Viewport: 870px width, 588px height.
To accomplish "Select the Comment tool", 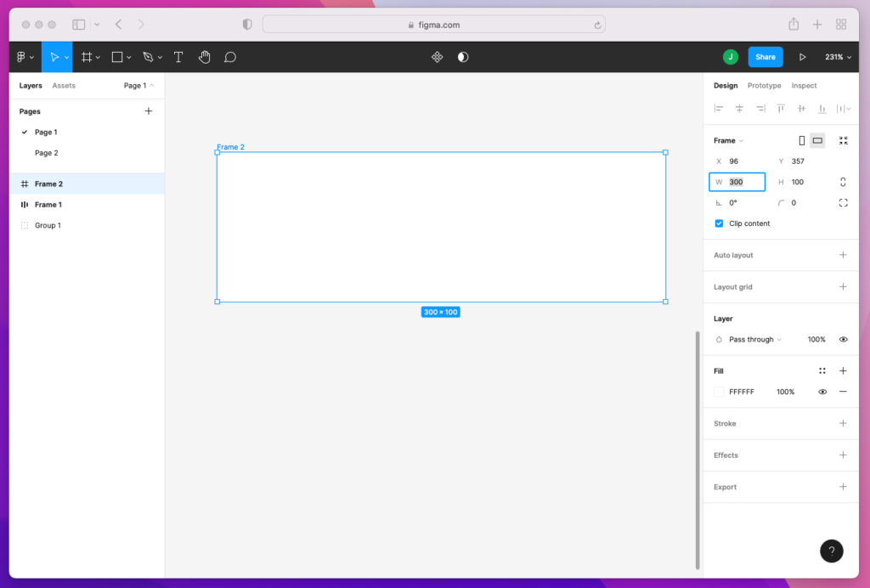I will [230, 57].
